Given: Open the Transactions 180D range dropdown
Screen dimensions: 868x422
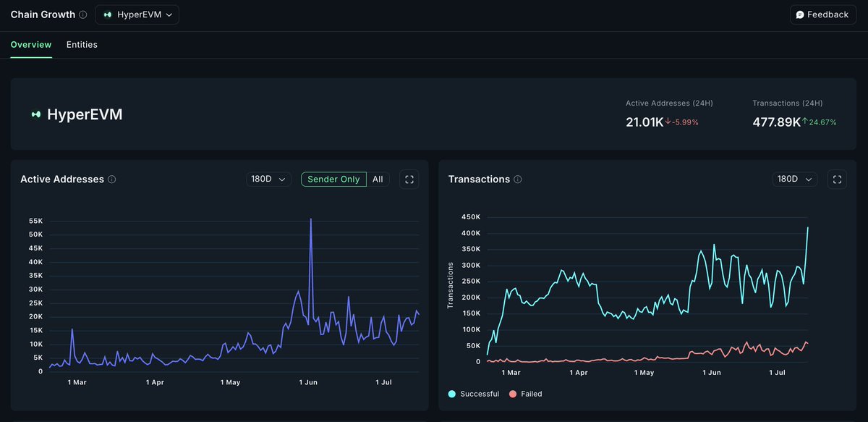Looking at the screenshot, I should [795, 180].
